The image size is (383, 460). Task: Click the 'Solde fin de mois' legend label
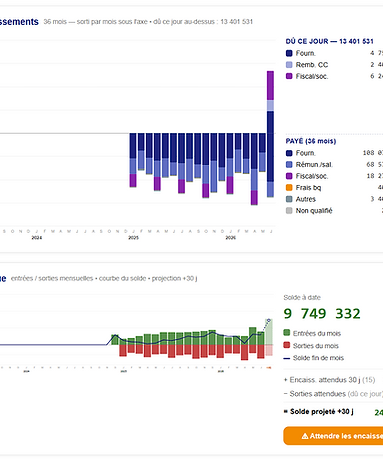[318, 358]
